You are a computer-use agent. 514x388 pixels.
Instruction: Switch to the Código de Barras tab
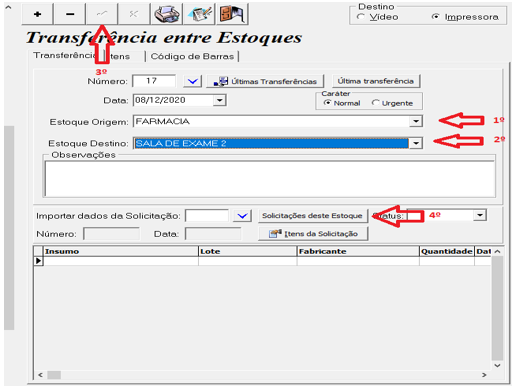tap(192, 56)
